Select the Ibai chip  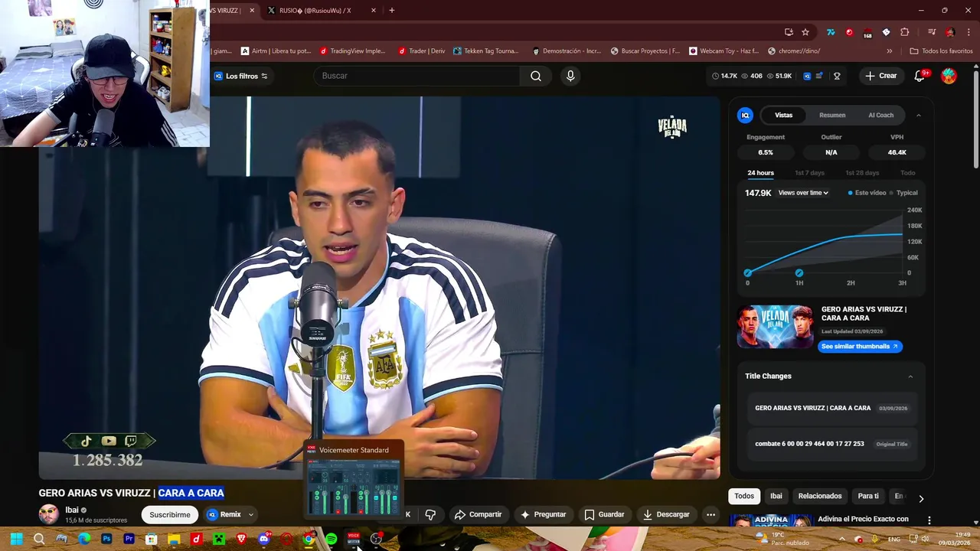(776, 496)
